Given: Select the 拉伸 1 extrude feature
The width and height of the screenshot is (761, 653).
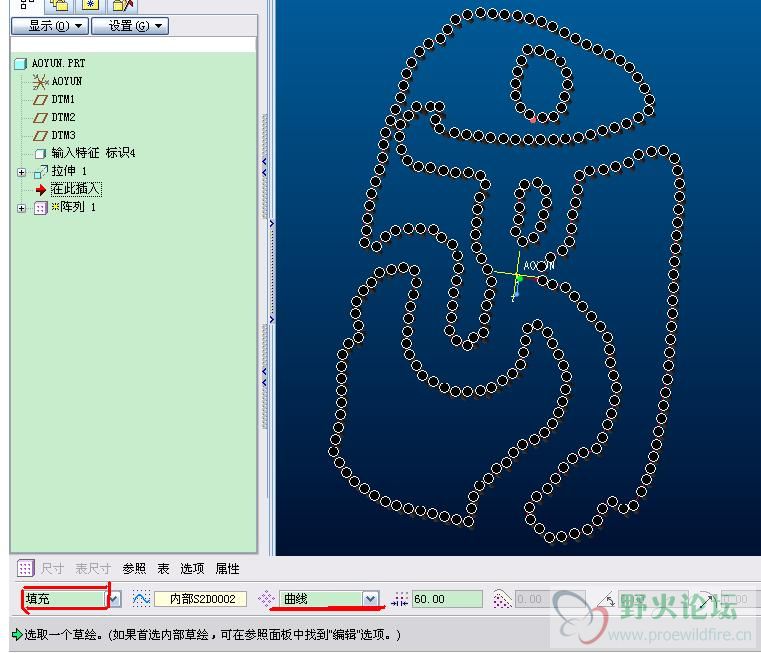Looking at the screenshot, I should point(60,171).
